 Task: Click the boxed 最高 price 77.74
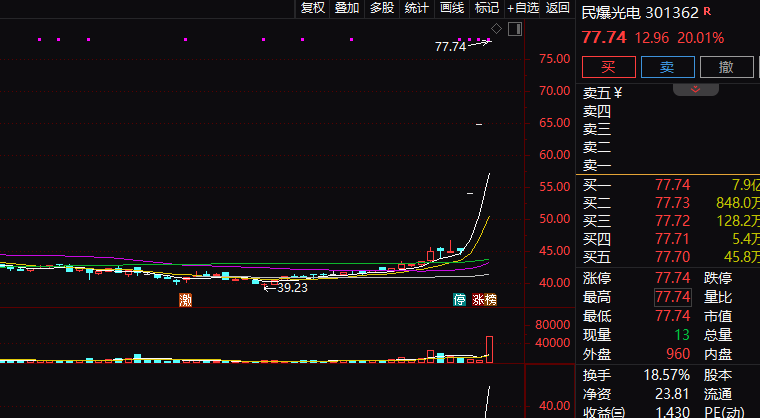[x=672, y=298]
